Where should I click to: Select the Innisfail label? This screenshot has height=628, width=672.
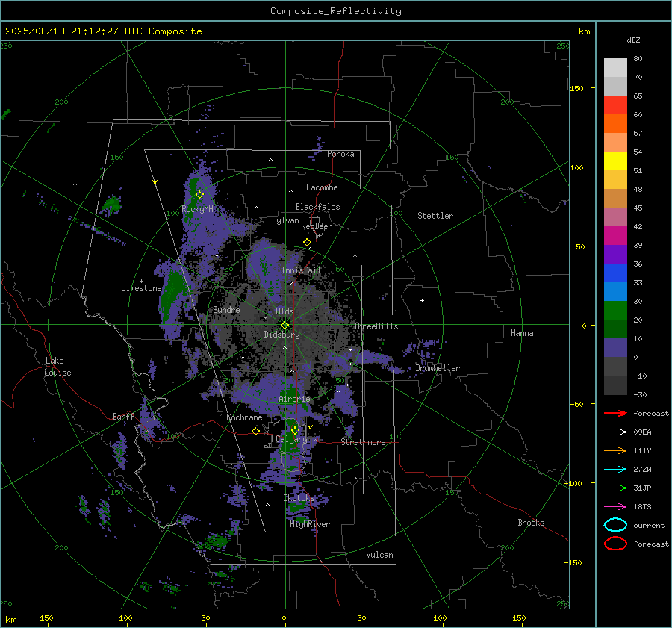[301, 270]
